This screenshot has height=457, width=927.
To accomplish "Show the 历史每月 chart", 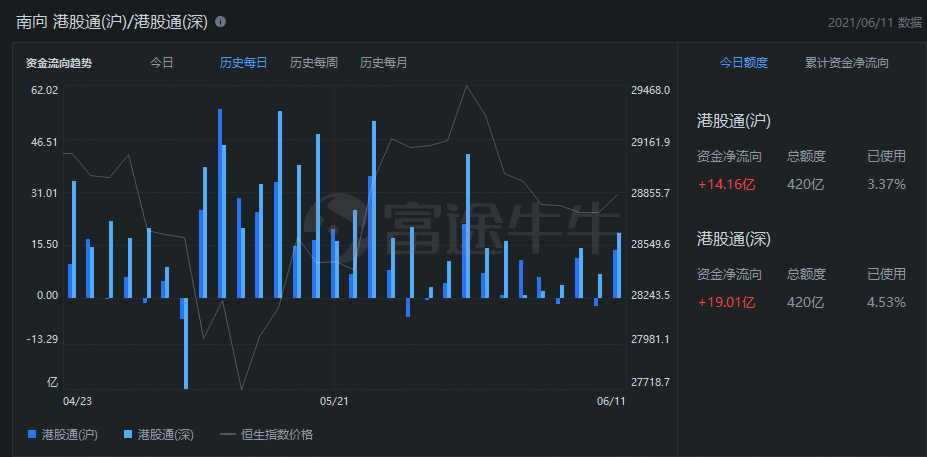I will 383,63.
